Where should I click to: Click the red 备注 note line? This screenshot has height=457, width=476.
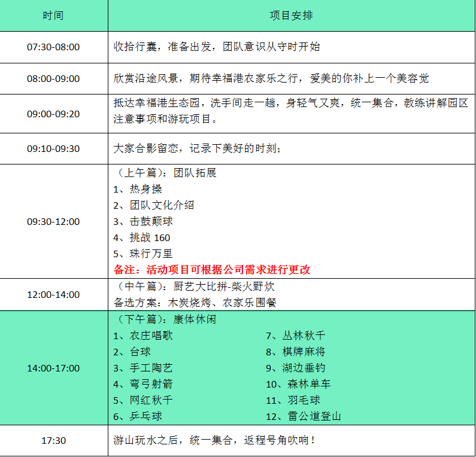pos(212,270)
